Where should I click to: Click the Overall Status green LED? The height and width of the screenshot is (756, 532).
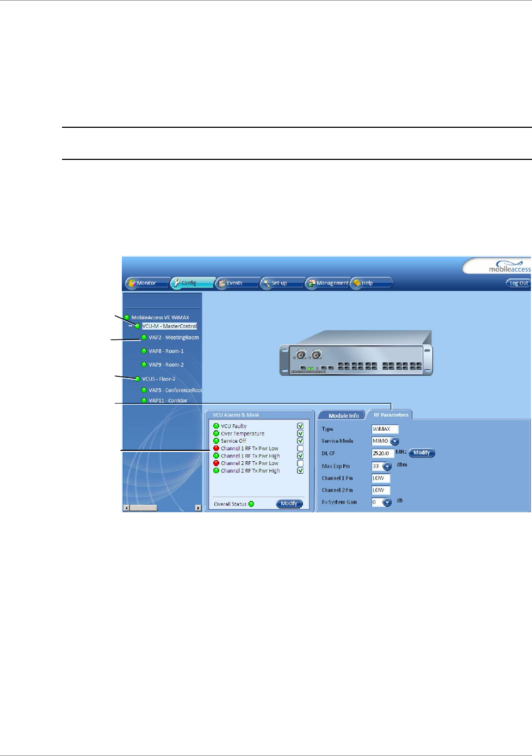pyautogui.click(x=251, y=504)
